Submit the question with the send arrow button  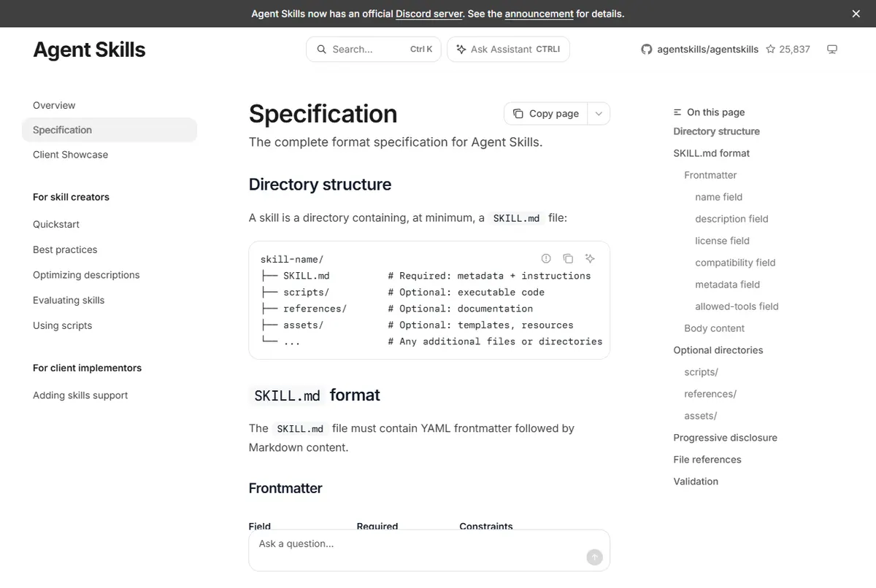594,557
